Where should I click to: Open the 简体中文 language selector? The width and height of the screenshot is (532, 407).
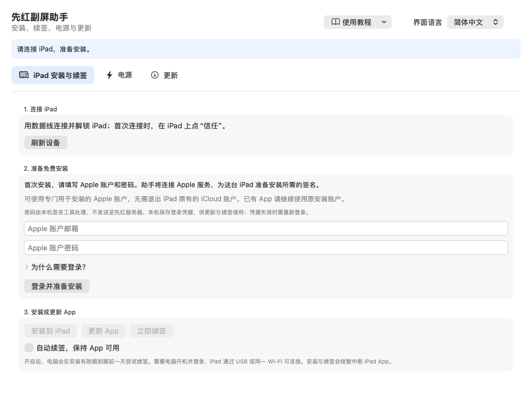pos(475,22)
